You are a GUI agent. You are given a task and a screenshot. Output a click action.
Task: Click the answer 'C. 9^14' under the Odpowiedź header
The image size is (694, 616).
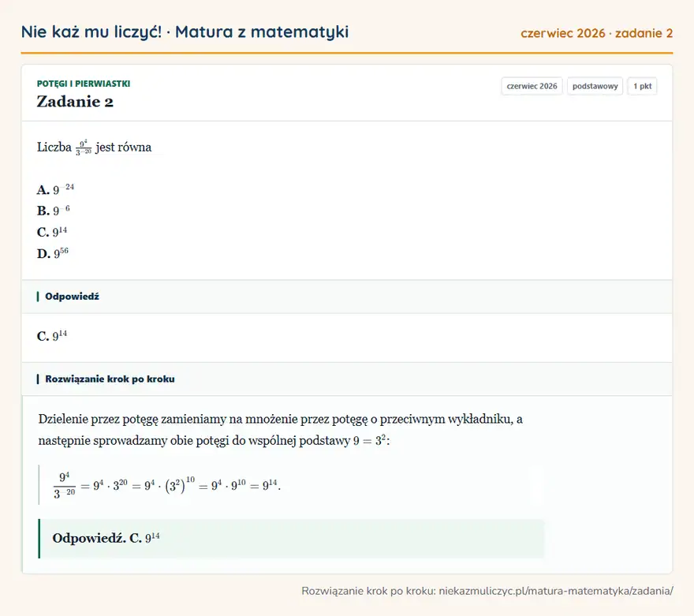tap(52, 335)
